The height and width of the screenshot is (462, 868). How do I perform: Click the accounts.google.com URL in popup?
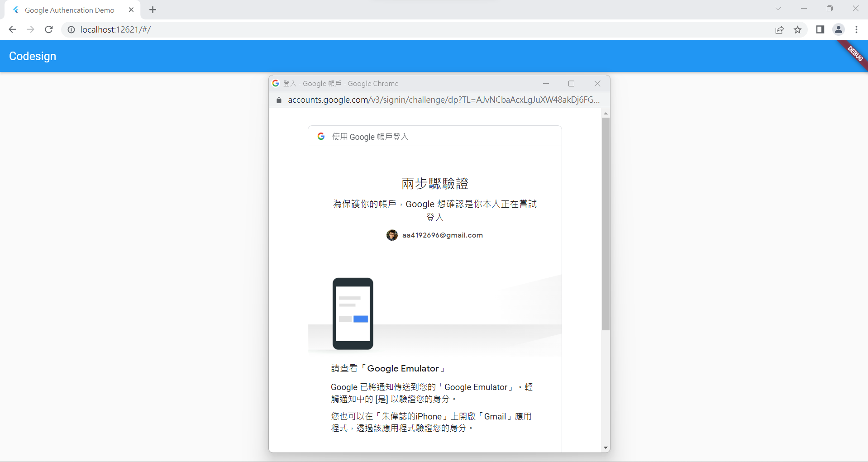(x=444, y=100)
